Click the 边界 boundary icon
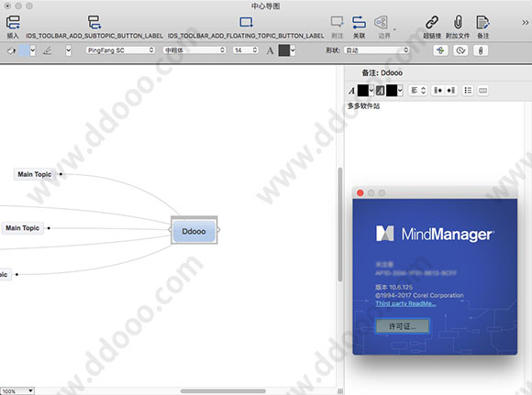532x395 pixels. (x=381, y=22)
